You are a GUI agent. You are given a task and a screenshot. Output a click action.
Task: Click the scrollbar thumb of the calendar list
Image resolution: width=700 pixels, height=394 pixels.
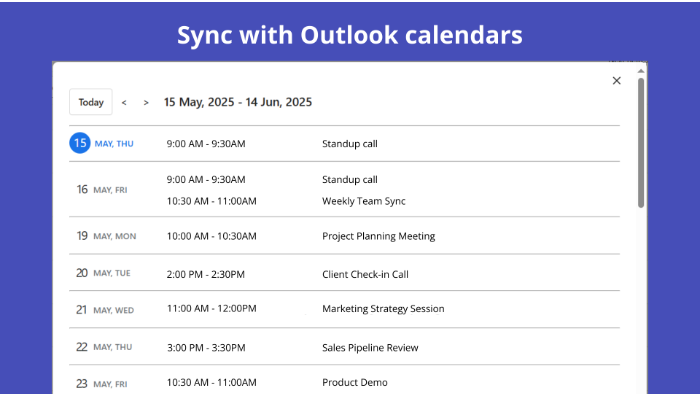click(x=641, y=143)
